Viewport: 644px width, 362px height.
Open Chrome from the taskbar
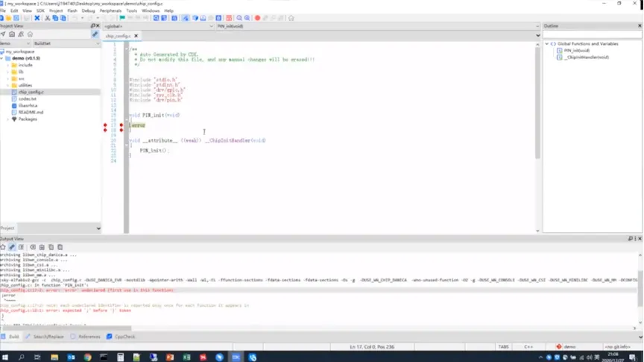coord(87,357)
